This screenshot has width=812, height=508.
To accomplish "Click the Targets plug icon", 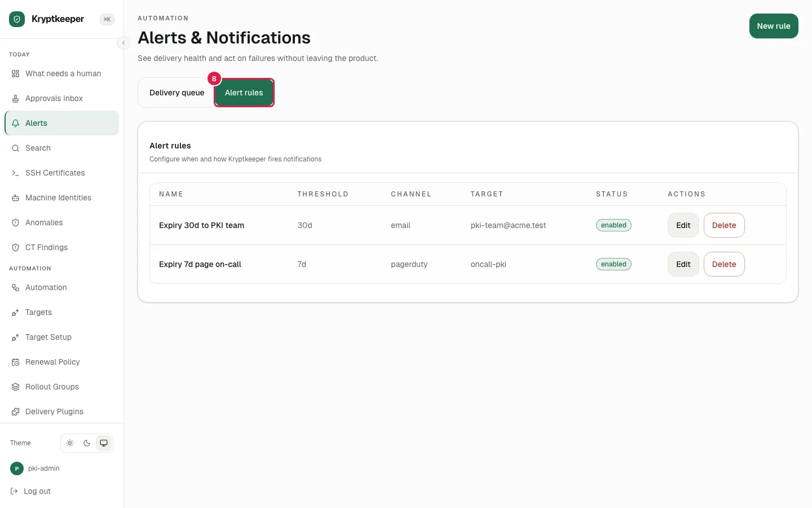I will [16, 313].
